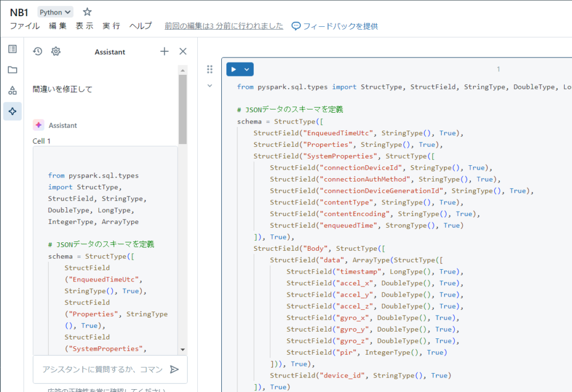Viewport: 572px width, 392px height.
Task: Open the workspace folder browser icon
Action: (x=12, y=70)
